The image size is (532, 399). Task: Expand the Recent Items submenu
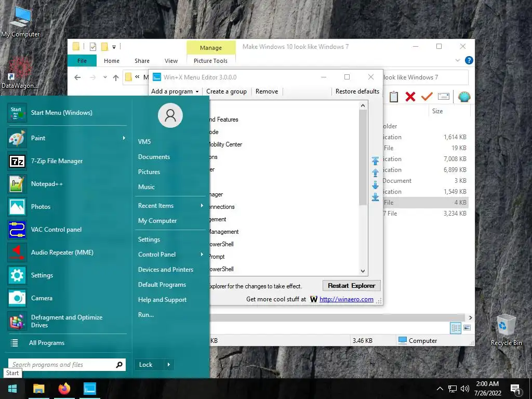(202, 206)
